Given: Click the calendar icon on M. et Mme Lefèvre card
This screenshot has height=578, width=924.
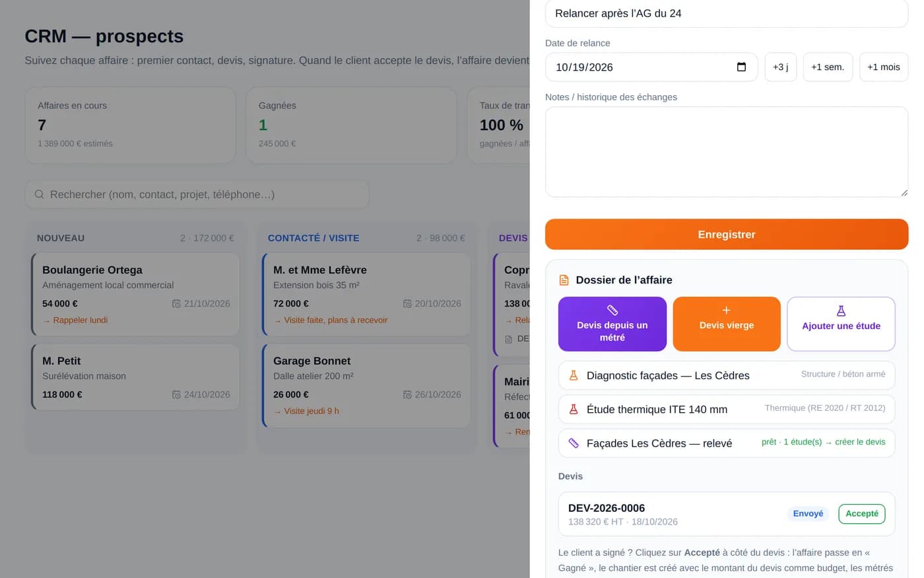Looking at the screenshot, I should pos(407,304).
